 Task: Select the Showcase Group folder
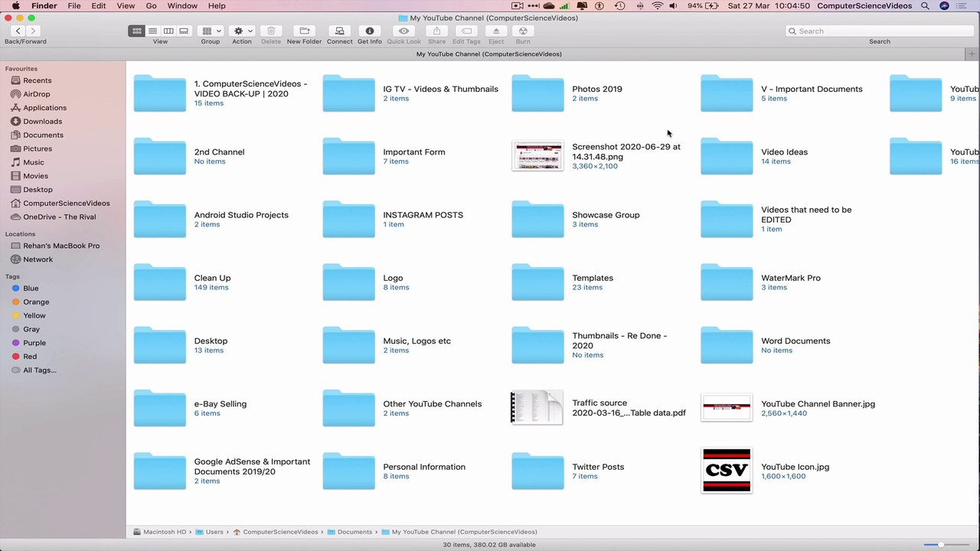(537, 219)
